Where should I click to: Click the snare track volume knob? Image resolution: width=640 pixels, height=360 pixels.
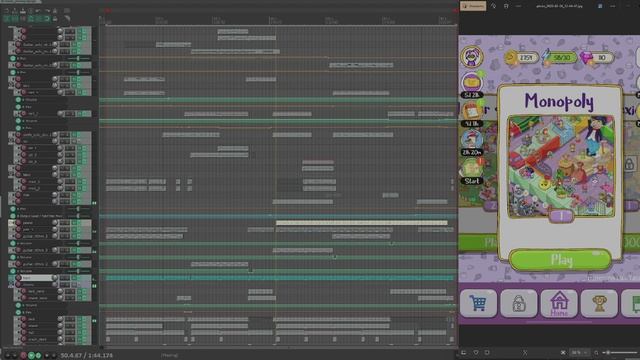tap(60, 326)
